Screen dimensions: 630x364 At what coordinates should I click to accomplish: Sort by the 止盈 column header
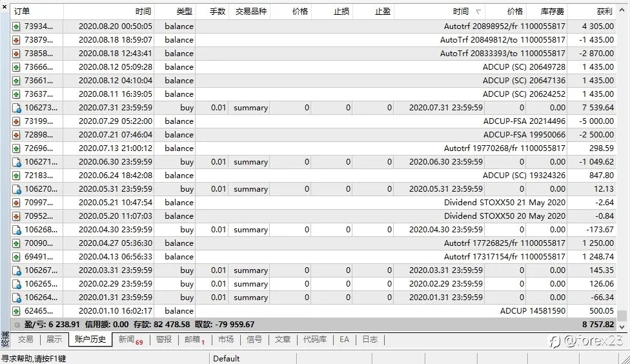373,12
